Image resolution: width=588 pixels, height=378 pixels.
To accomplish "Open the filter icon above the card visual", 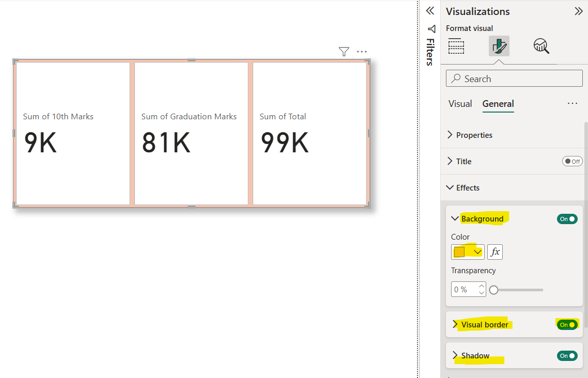I will click(344, 52).
